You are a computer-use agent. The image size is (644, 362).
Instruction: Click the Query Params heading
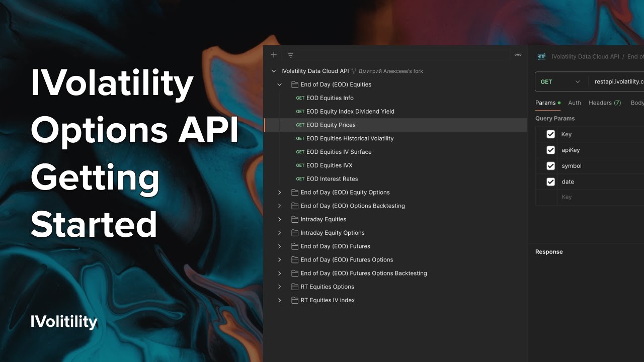coord(555,119)
